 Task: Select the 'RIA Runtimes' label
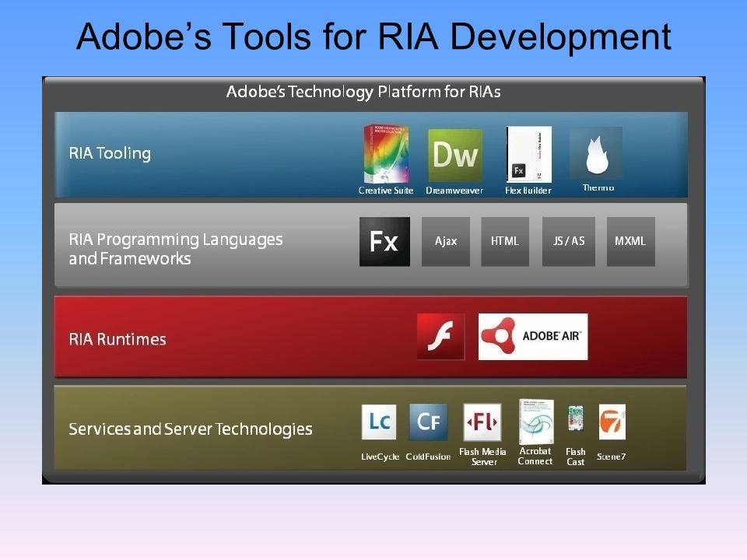click(x=117, y=339)
